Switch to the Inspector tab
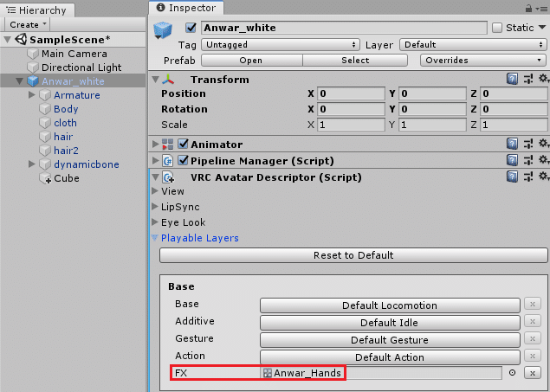Viewport: 550px width, 392px height. pyautogui.click(x=186, y=8)
